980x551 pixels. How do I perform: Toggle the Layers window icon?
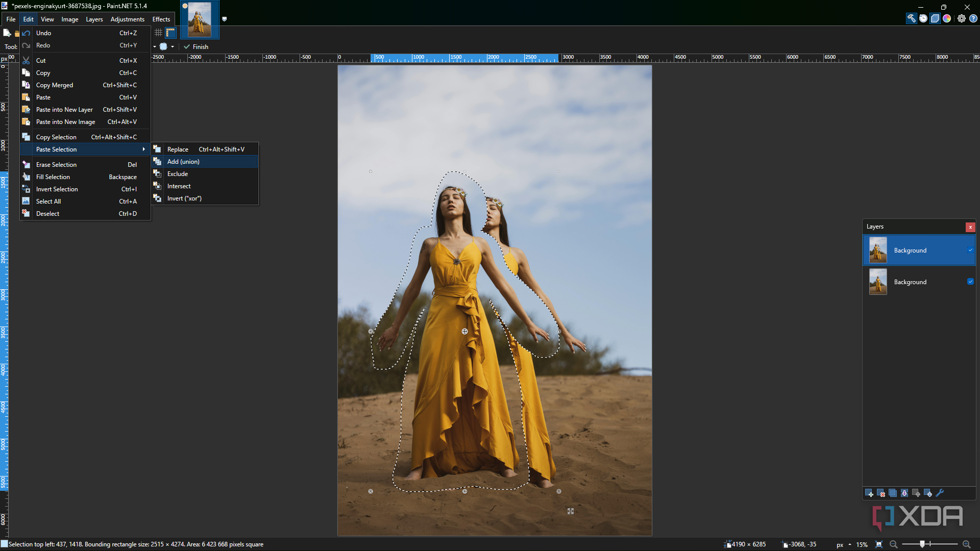coord(935,18)
